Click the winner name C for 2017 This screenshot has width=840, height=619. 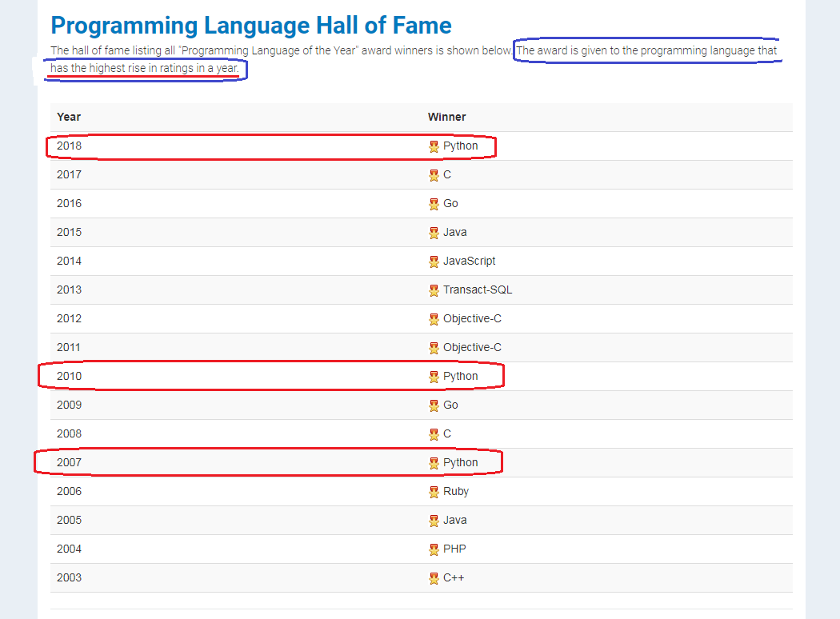pos(447,174)
